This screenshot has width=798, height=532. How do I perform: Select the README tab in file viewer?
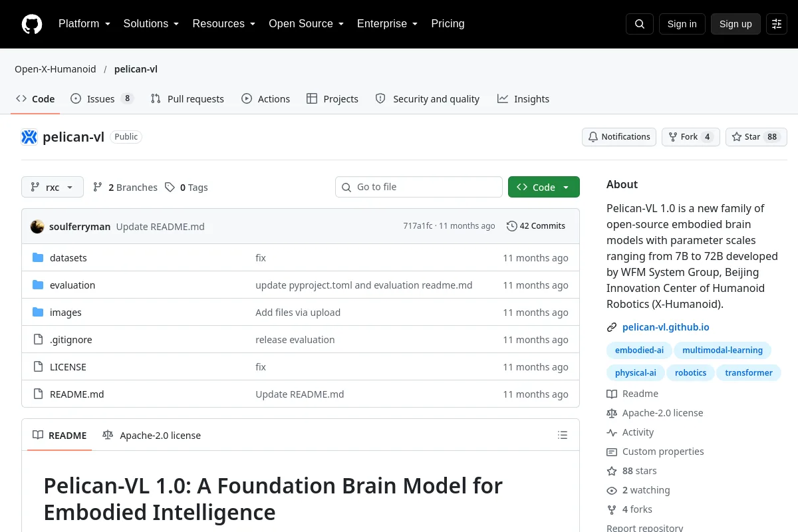(x=60, y=436)
